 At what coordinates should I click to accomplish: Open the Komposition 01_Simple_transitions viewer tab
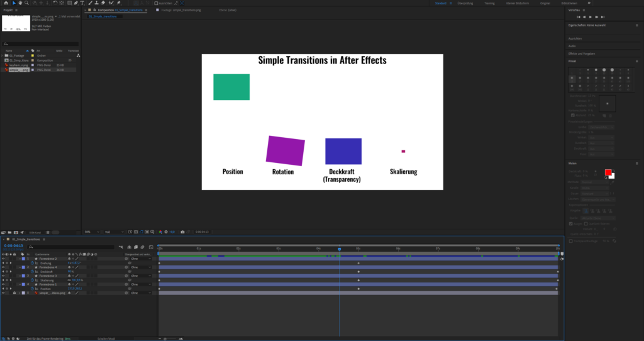[120, 10]
